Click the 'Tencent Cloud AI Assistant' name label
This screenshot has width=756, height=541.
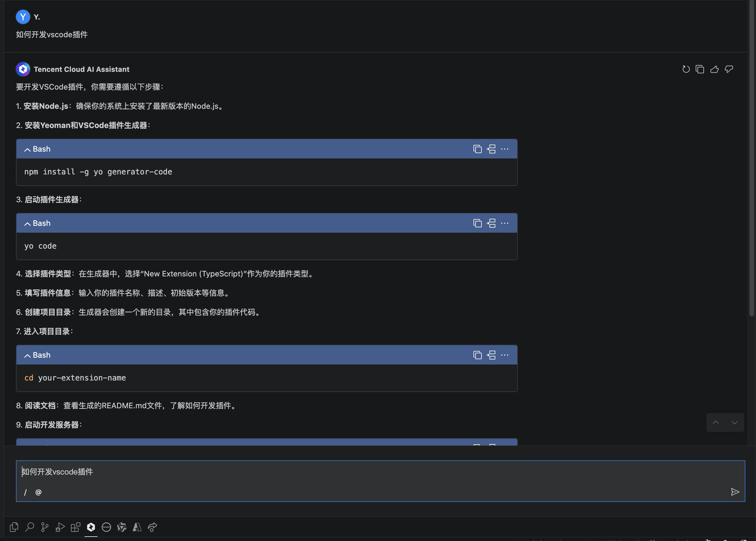point(82,69)
